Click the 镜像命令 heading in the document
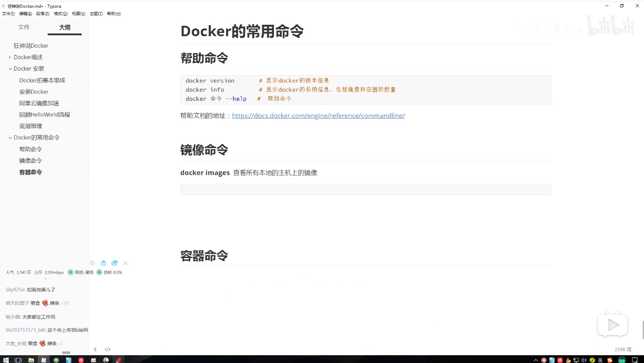 click(204, 150)
